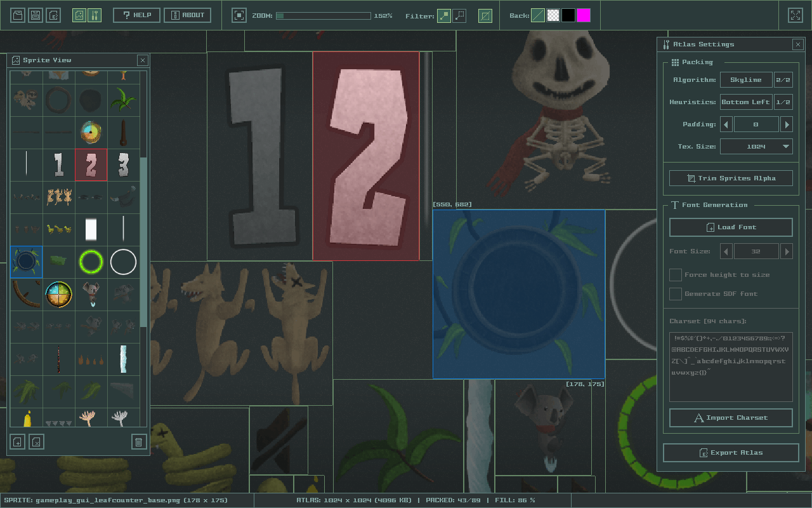This screenshot has width=812, height=508.
Task: Click the Load Font button
Action: coord(731,227)
